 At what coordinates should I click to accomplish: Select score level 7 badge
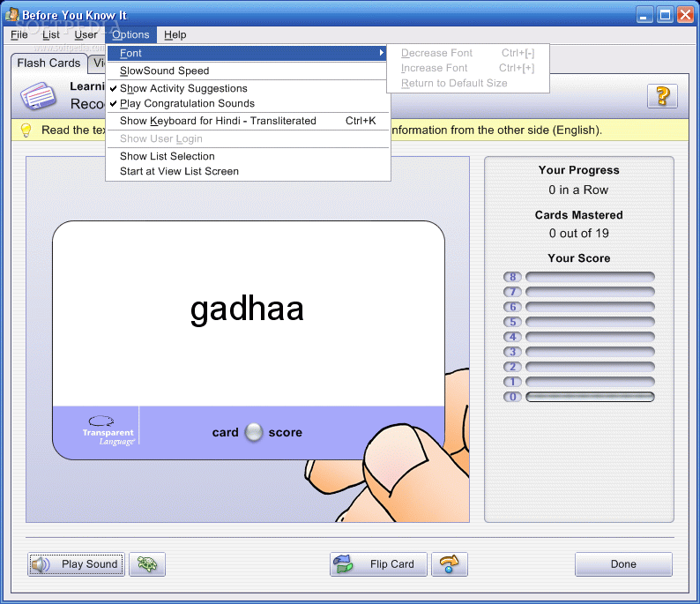[x=512, y=292]
